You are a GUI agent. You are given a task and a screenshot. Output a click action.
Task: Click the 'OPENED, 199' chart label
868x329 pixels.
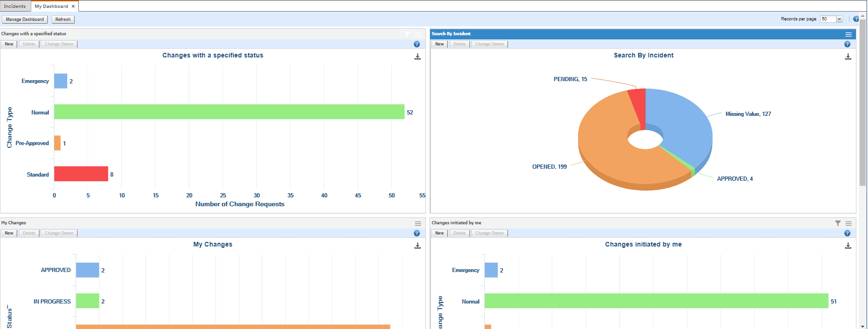pos(549,167)
